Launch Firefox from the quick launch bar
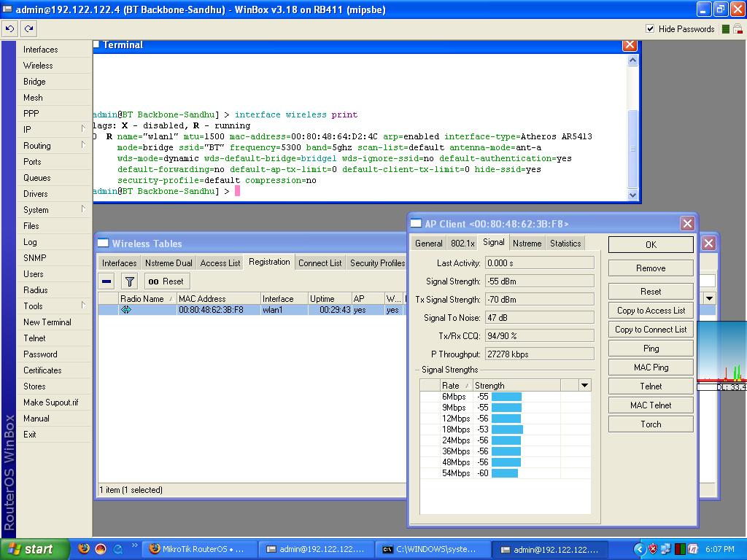 (x=83, y=549)
